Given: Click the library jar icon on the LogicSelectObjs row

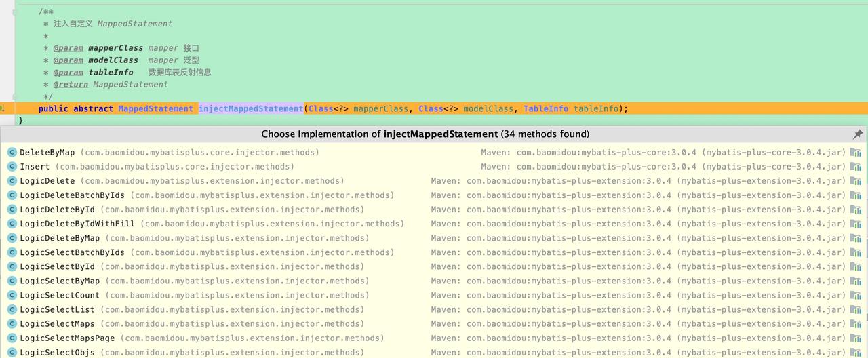Looking at the screenshot, I should (856, 353).
